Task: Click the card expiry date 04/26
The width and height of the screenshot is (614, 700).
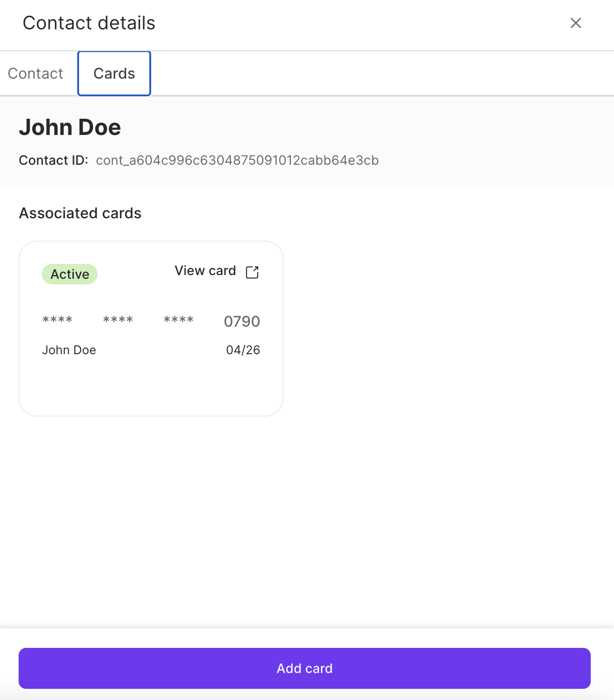Action: click(243, 350)
